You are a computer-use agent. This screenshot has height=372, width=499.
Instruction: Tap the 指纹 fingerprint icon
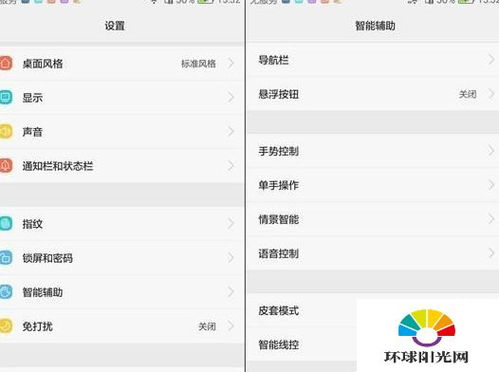click(x=6, y=224)
